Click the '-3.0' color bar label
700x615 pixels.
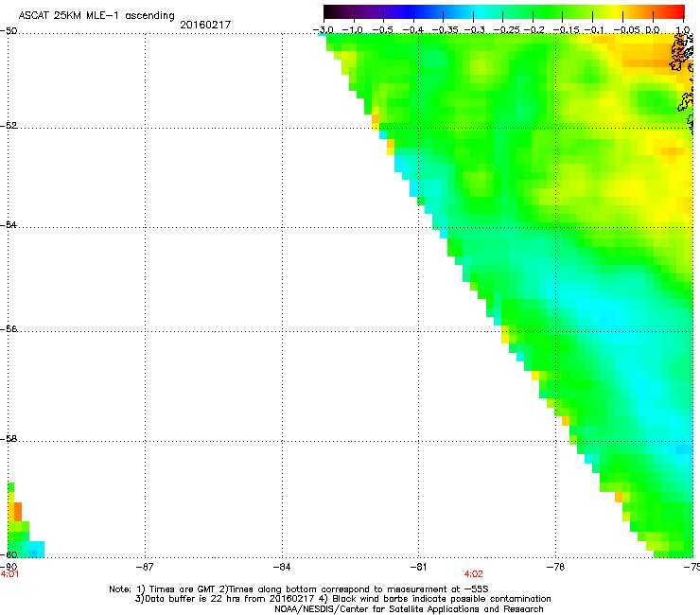324,30
